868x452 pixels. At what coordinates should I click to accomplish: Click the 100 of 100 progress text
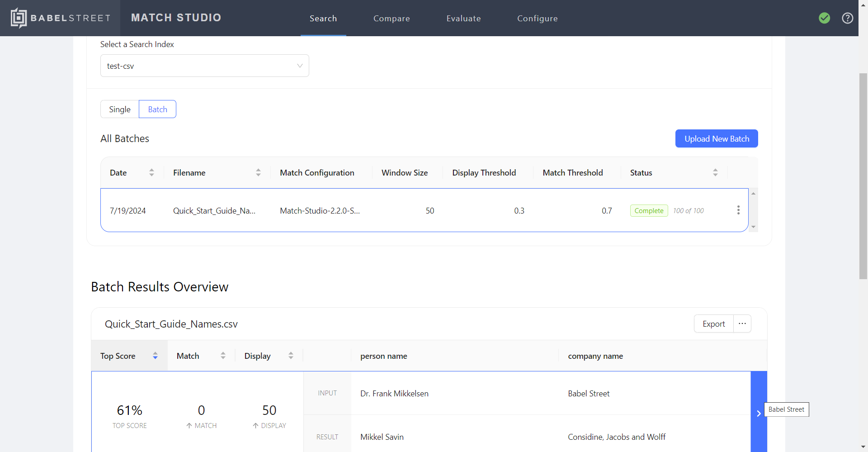coord(688,210)
